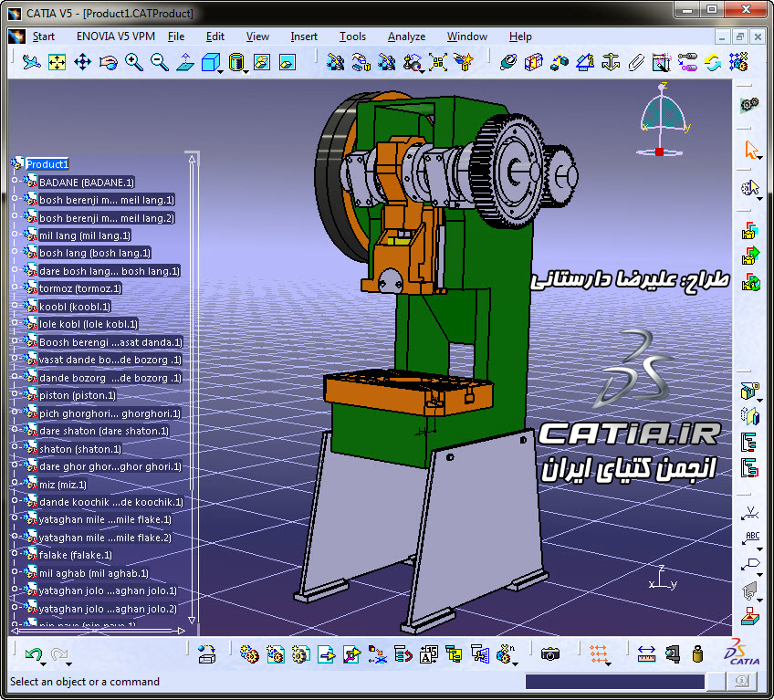Viewport: 774px width, 700px height.
Task: Select the Measure Item tool
Action: click(672, 654)
